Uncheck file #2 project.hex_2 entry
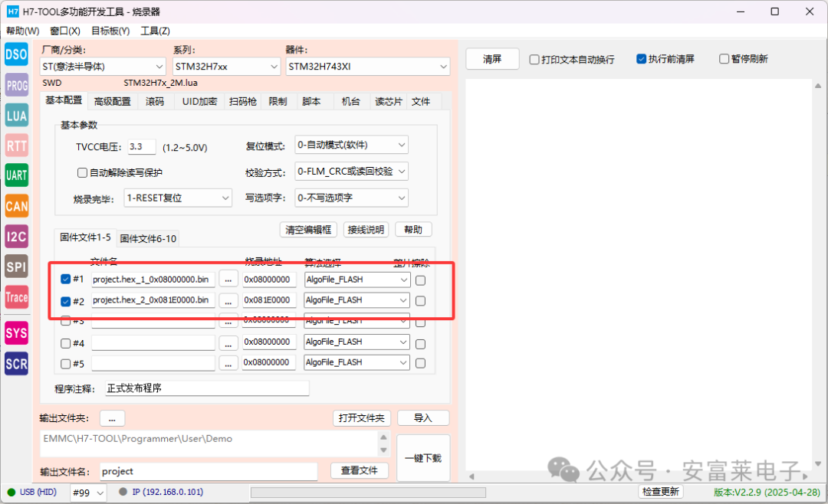 [66, 300]
